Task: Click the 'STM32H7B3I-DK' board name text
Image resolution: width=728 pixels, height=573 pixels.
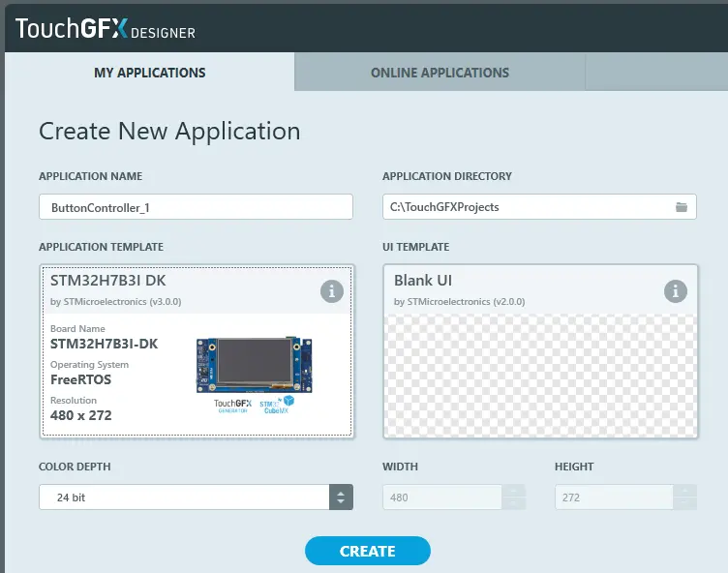Action: 104,344
